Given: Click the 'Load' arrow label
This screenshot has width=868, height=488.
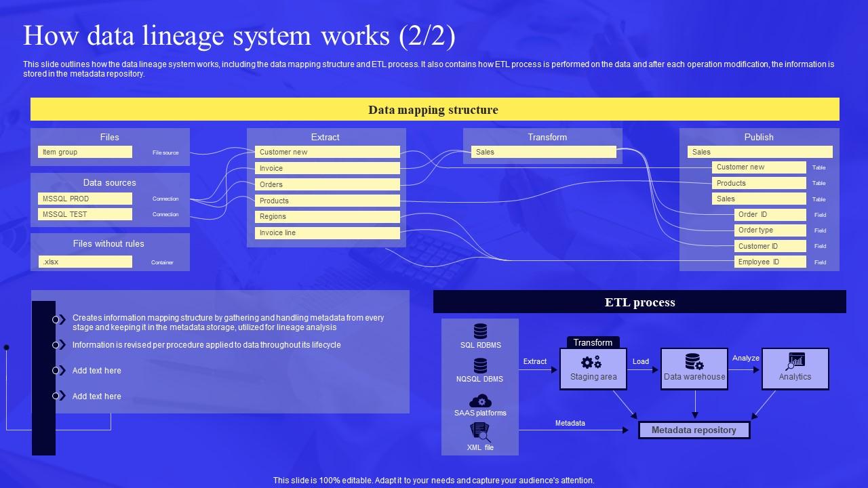Looking at the screenshot, I should pyautogui.click(x=641, y=361).
